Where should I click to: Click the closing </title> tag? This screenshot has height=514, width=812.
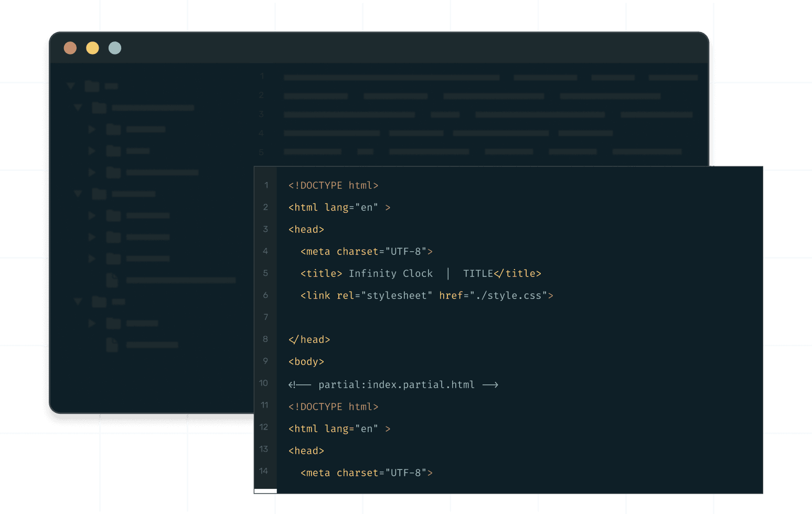click(x=518, y=274)
